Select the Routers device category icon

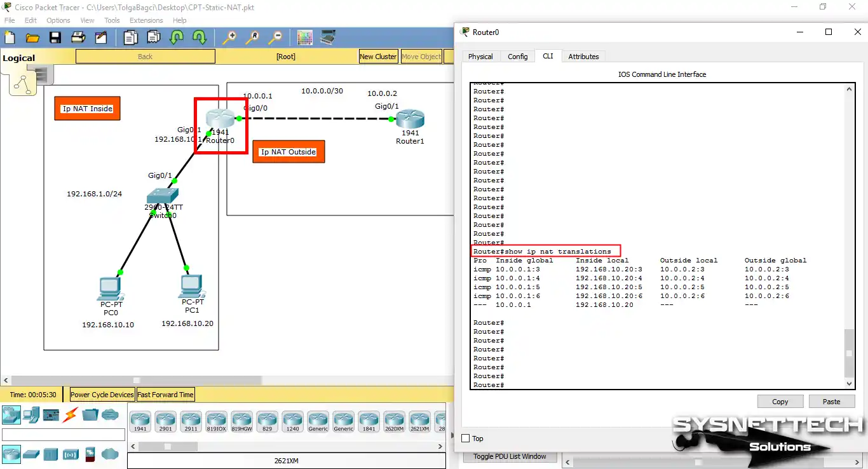11,454
